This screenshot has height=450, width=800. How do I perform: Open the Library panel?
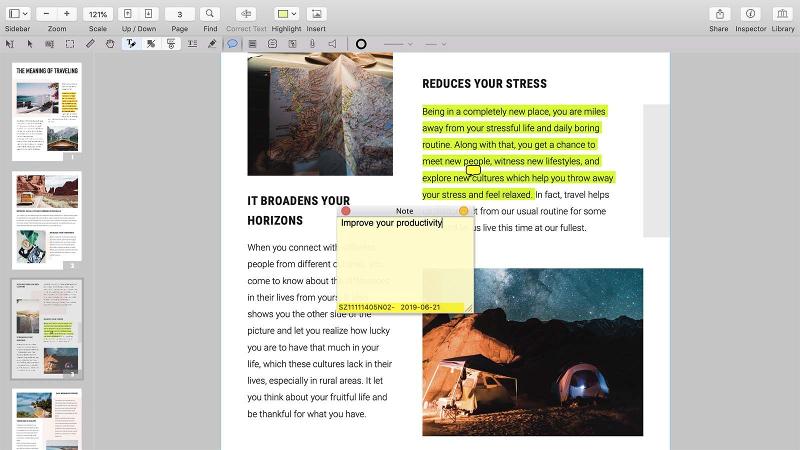tap(782, 14)
